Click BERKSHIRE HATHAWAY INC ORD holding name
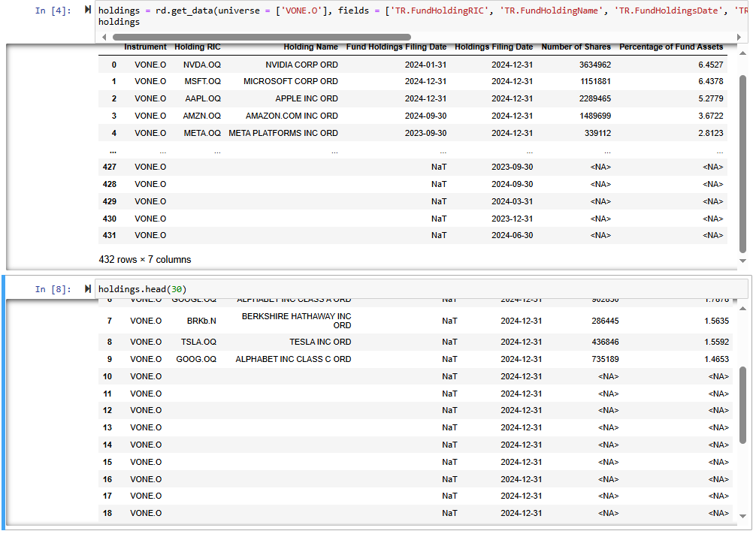 (297, 321)
